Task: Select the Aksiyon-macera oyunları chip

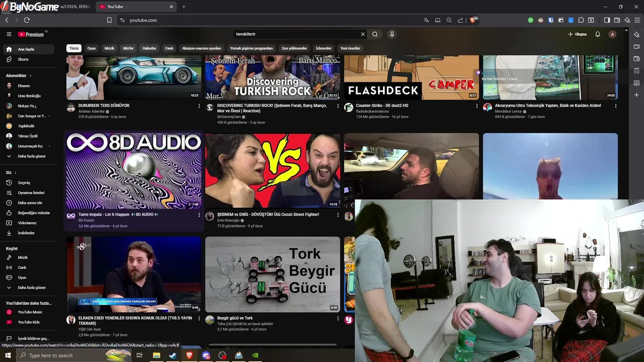Action: [x=202, y=48]
